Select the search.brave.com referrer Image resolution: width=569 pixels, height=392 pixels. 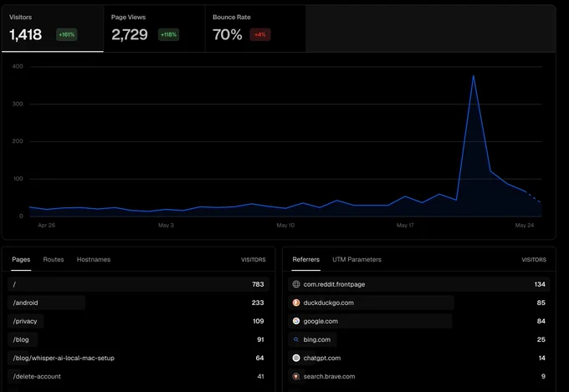coord(418,376)
